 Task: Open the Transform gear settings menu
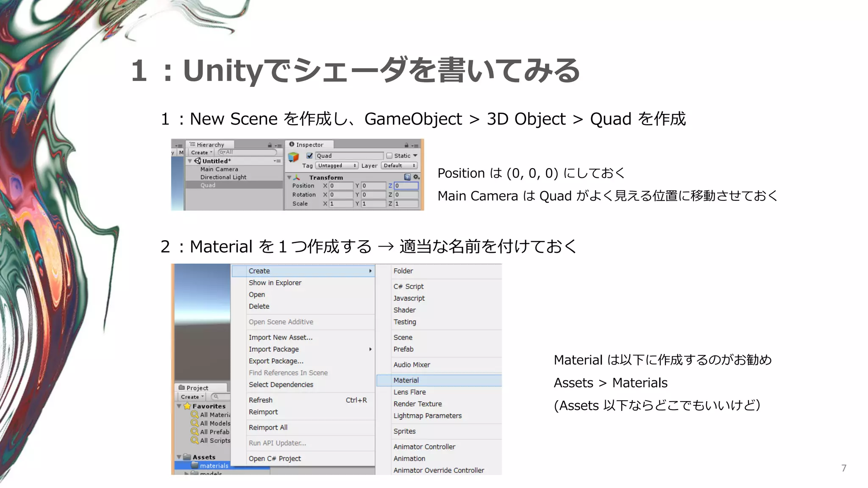pyautogui.click(x=416, y=177)
